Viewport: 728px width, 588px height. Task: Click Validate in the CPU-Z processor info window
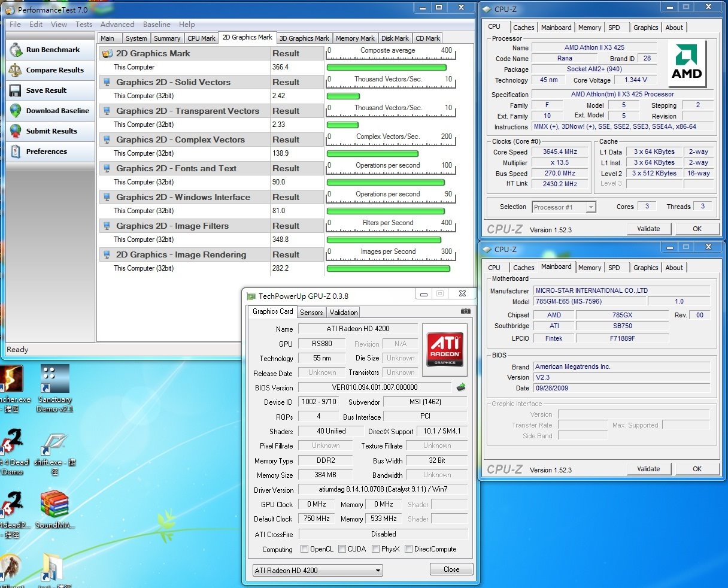[x=648, y=229]
